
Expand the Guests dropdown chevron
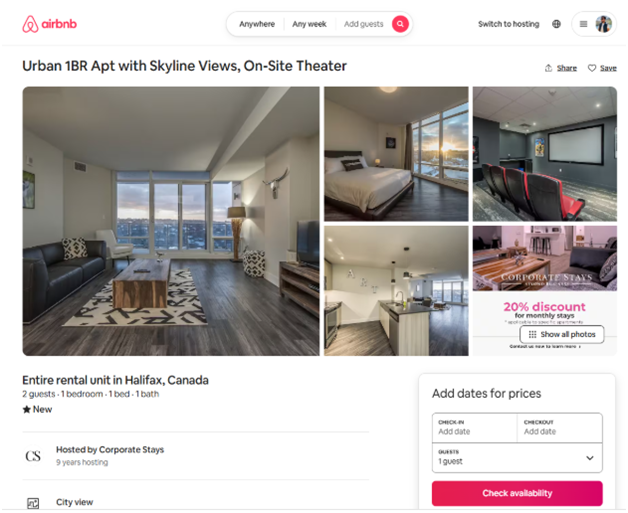pos(590,458)
